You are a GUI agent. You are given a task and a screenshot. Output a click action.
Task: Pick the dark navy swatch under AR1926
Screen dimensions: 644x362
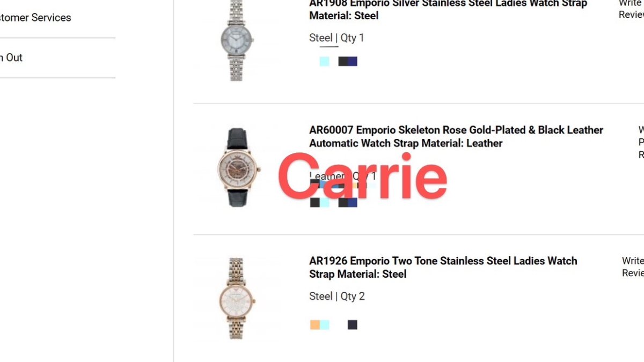(x=352, y=324)
